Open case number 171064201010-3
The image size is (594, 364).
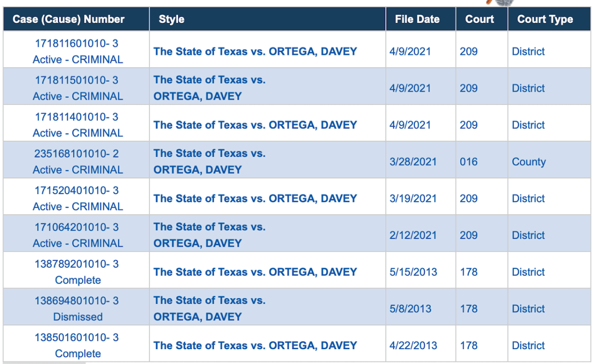pyautogui.click(x=77, y=227)
